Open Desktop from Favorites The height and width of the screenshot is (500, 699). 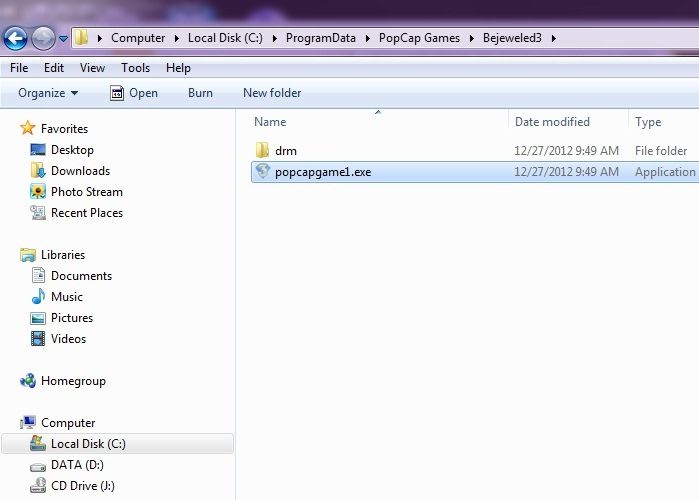click(x=72, y=150)
